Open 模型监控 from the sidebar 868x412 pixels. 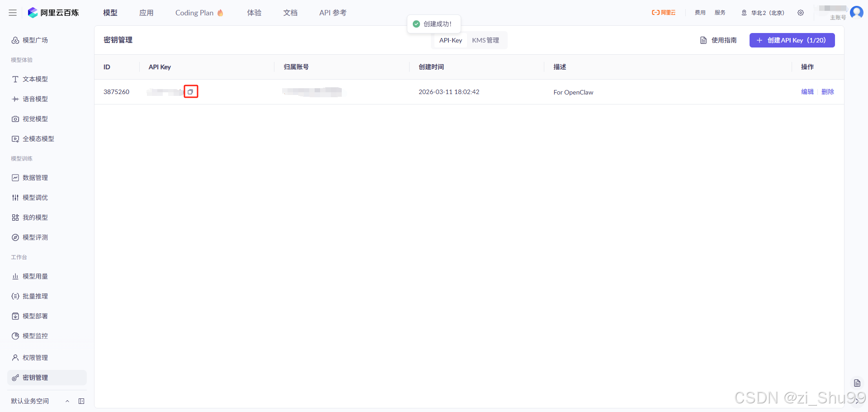[35, 336]
